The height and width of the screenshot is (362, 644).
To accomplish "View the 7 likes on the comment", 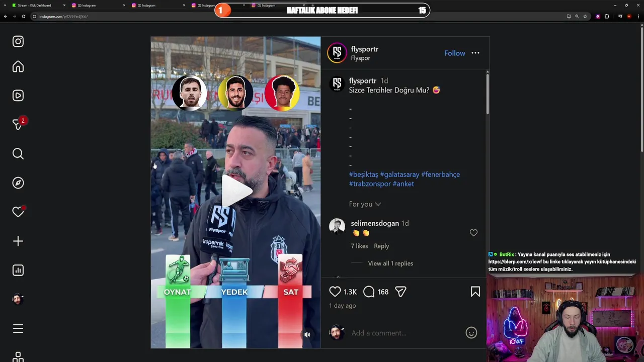I will pyautogui.click(x=359, y=246).
